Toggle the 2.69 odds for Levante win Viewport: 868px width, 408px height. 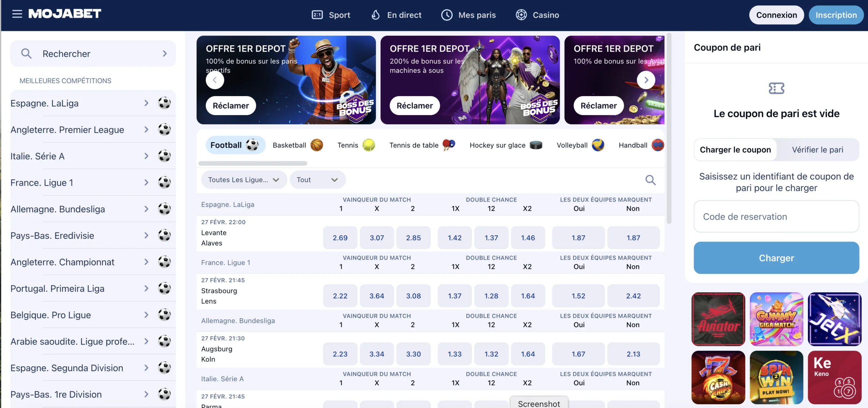[x=340, y=238]
